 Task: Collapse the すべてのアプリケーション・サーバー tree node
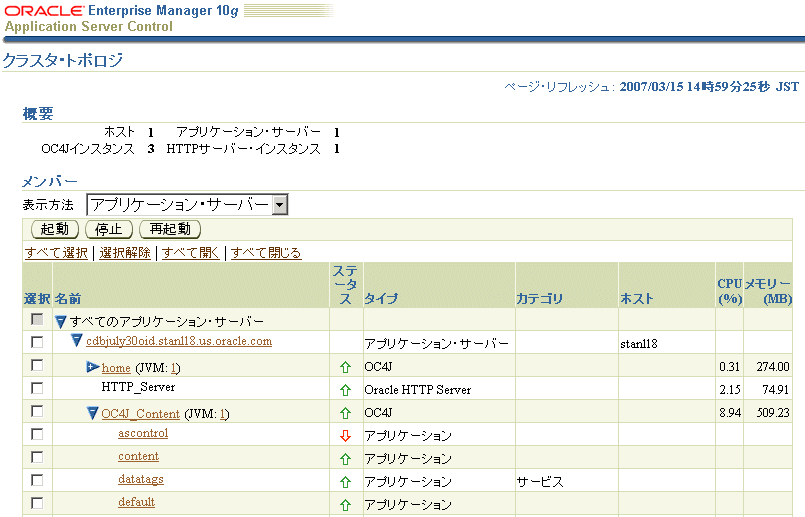[61, 322]
